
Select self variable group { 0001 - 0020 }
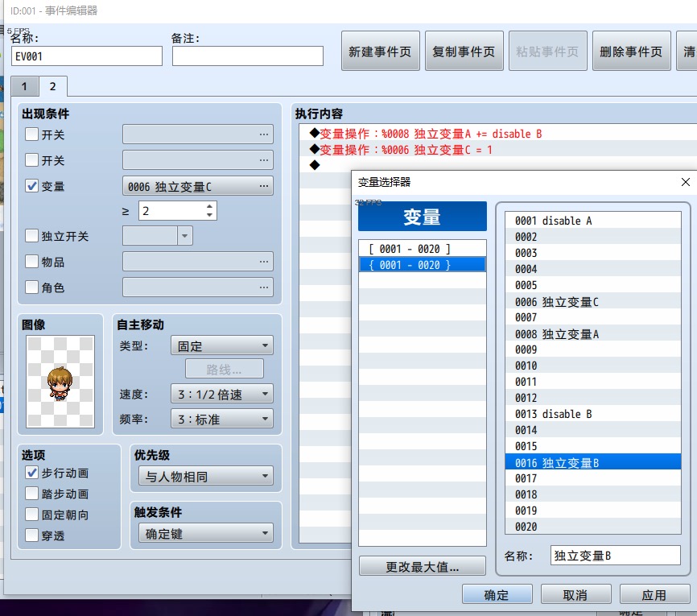tap(423, 265)
